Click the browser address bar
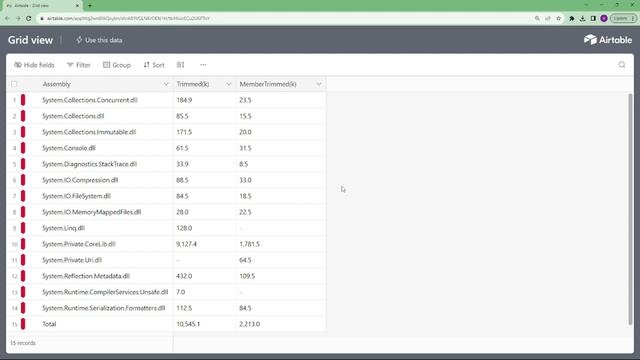640x360 pixels. tap(286, 18)
